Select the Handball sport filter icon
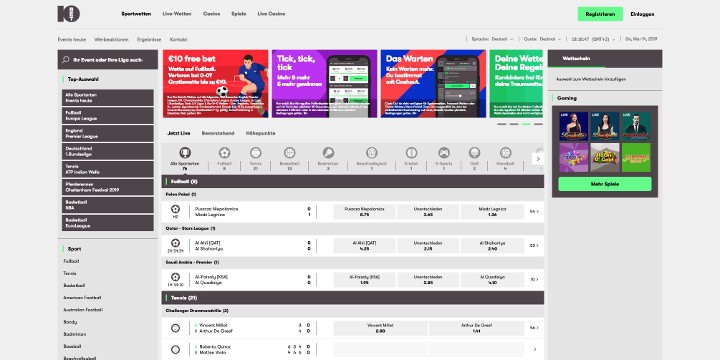720x360 pixels. coord(506,153)
